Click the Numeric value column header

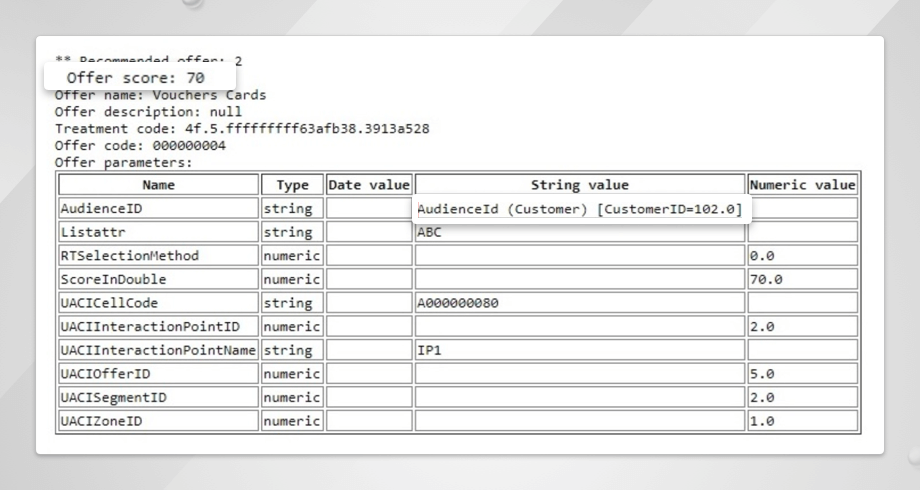pyautogui.click(x=802, y=185)
